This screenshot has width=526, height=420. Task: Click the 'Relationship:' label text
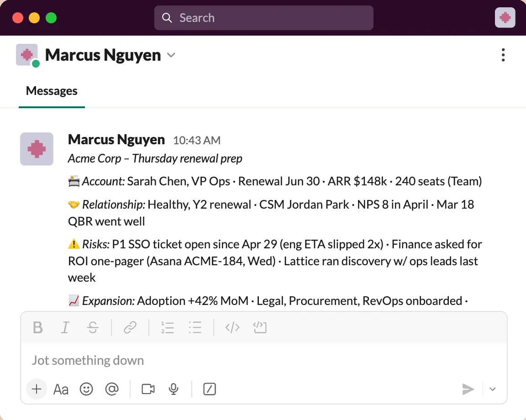tap(114, 205)
